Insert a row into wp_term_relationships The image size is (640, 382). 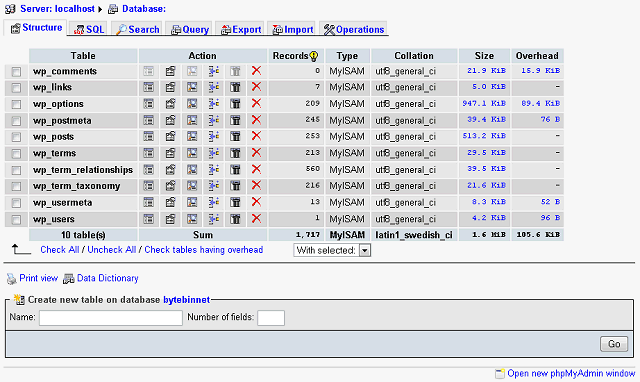213,169
